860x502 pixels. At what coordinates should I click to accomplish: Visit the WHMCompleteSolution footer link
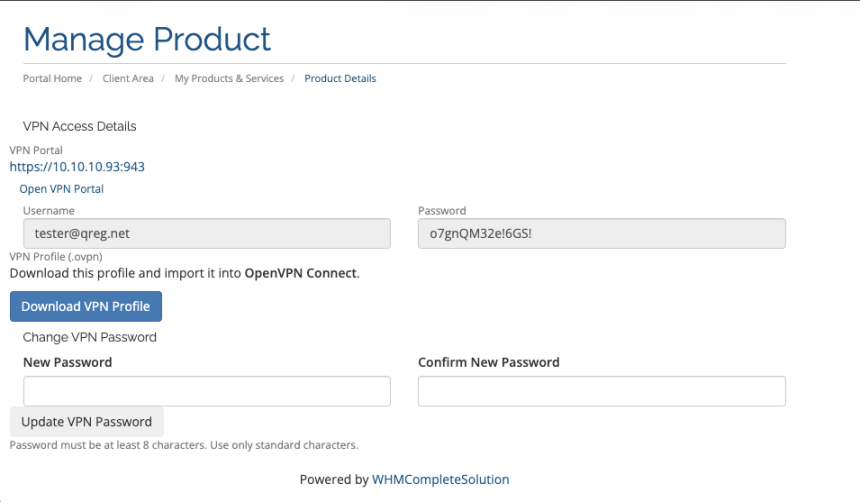(x=440, y=479)
